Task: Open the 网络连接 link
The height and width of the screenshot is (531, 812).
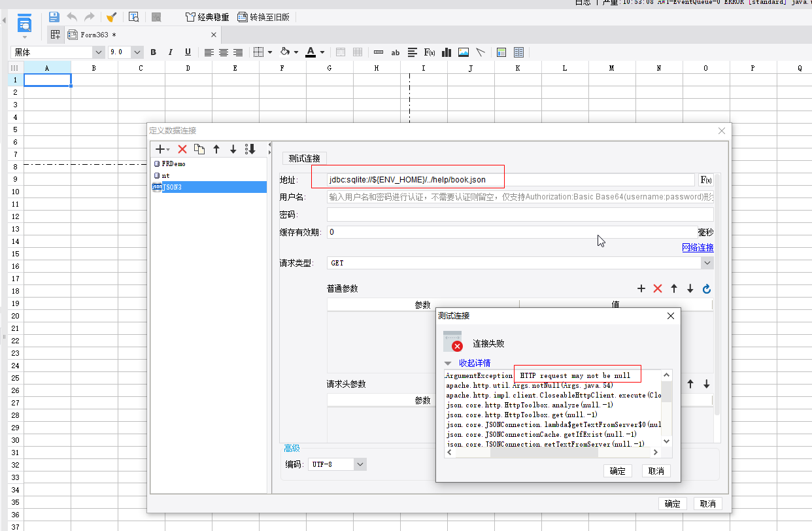Action: (698, 247)
